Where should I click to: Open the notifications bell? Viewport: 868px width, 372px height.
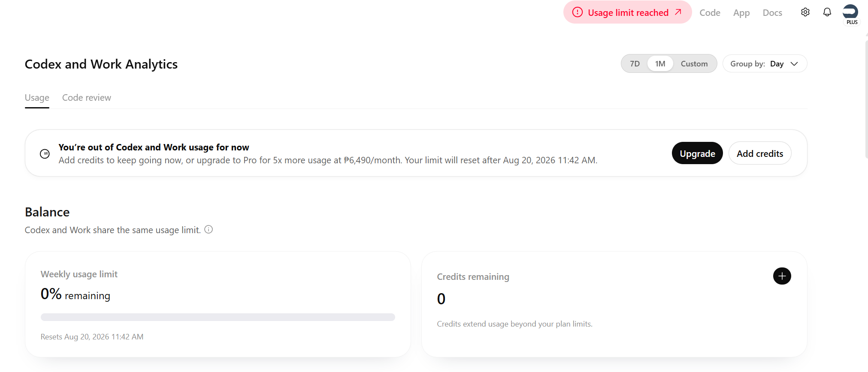pyautogui.click(x=827, y=12)
